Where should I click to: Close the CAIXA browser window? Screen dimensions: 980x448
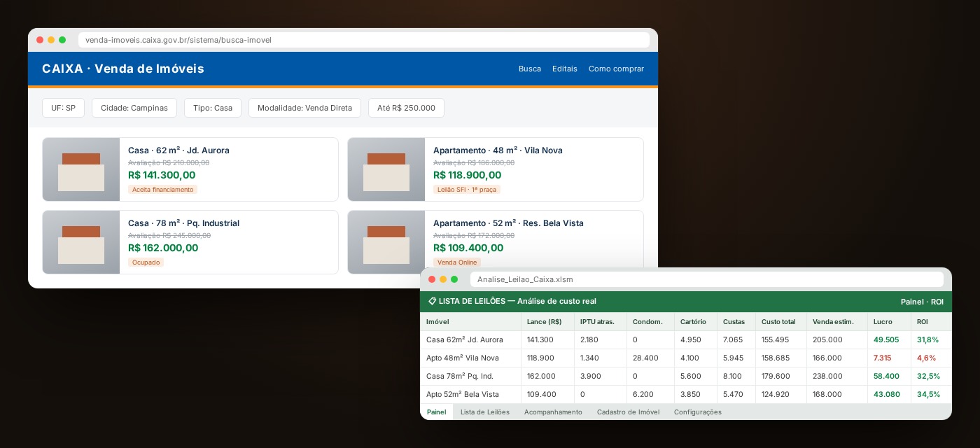(x=40, y=40)
